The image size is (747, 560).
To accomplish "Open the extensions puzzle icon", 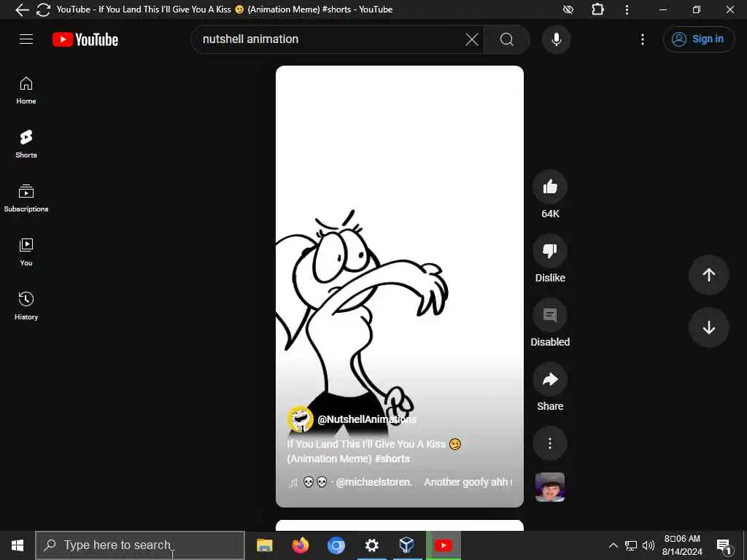I will click(x=597, y=9).
